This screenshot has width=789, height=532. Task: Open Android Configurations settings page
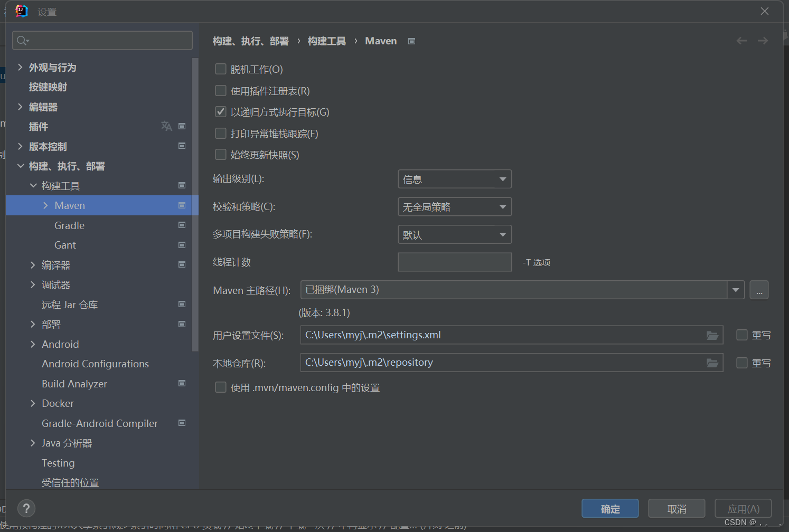[95, 364]
